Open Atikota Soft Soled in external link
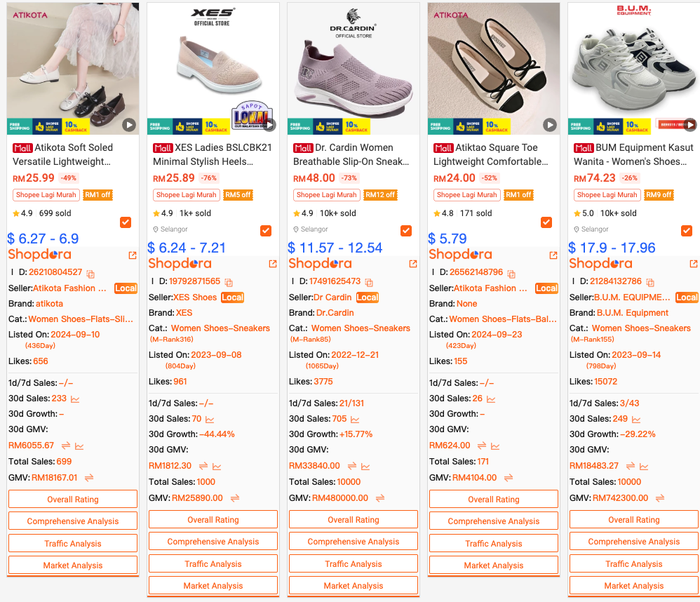The height and width of the screenshot is (602, 700). click(133, 255)
